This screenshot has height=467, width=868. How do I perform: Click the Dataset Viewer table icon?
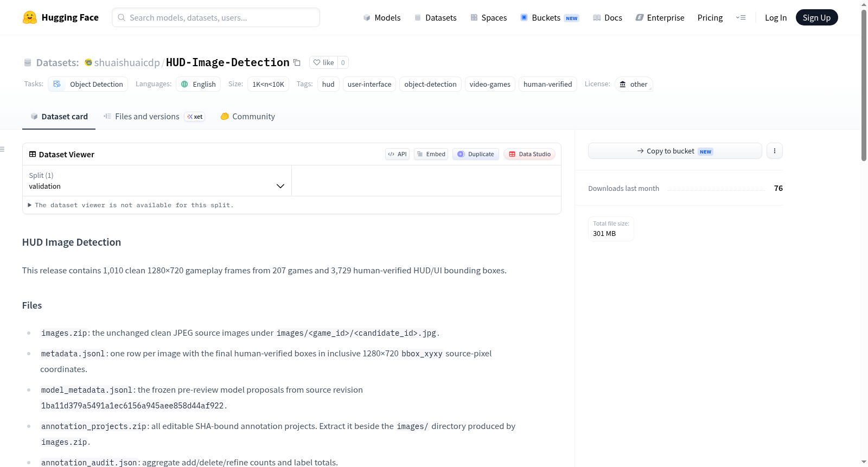click(x=33, y=154)
